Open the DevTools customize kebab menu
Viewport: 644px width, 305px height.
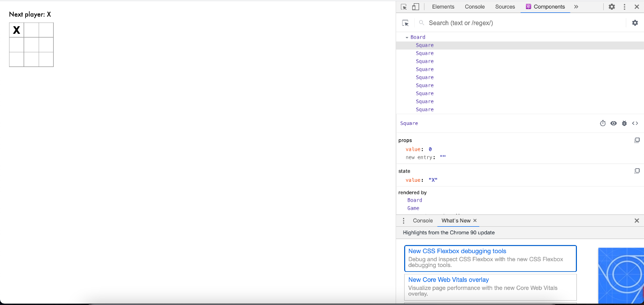pyautogui.click(x=624, y=7)
